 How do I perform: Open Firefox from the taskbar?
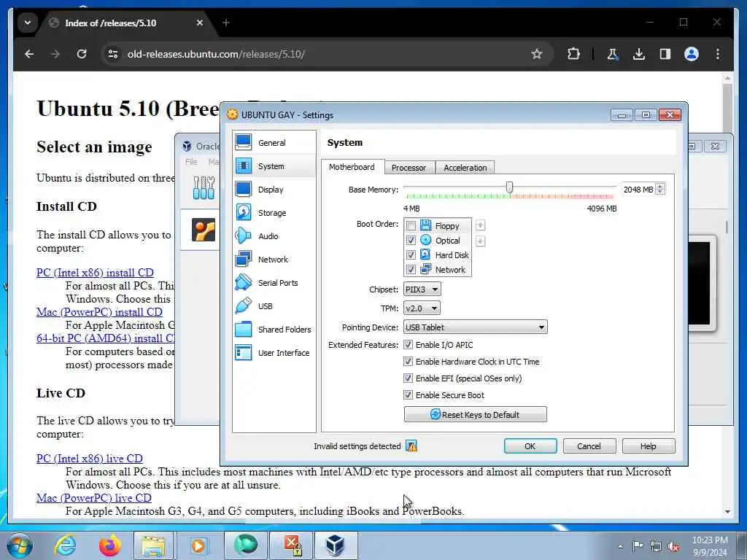(x=109, y=545)
